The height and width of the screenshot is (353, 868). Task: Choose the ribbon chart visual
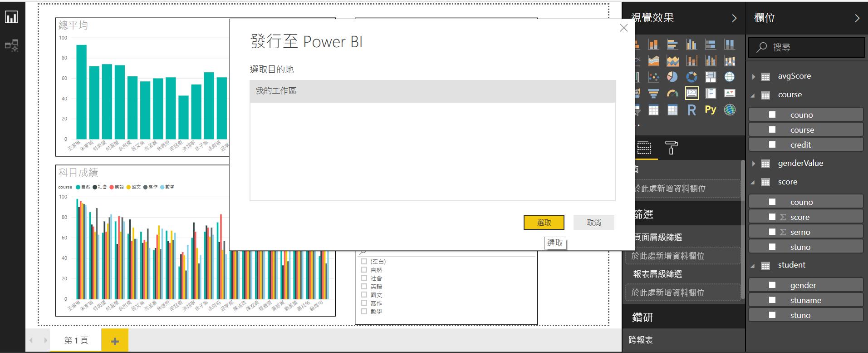(x=730, y=61)
